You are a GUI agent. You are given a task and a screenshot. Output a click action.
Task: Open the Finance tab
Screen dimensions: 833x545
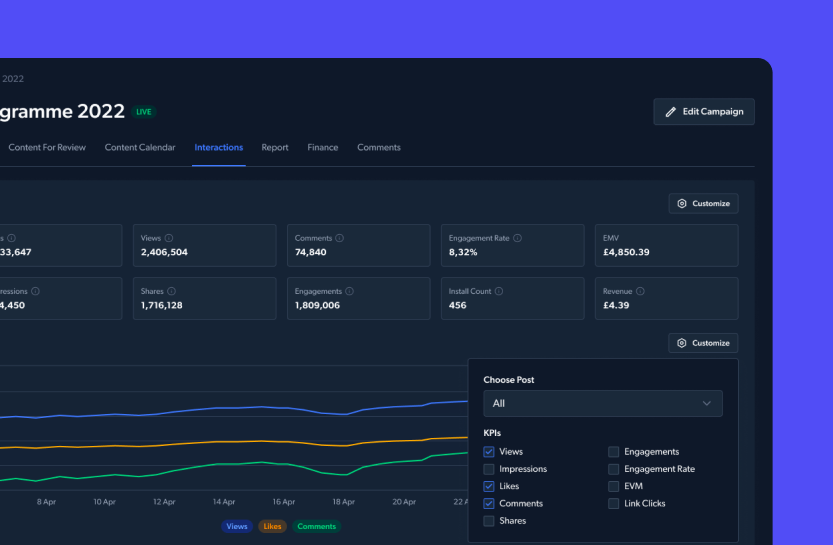322,148
